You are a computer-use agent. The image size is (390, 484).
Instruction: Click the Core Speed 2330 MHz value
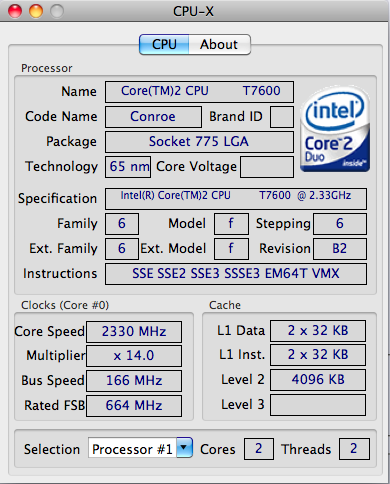[x=134, y=332]
